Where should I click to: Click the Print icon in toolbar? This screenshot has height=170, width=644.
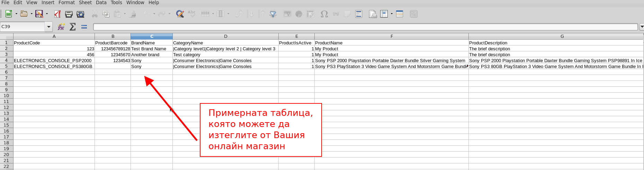(69, 14)
